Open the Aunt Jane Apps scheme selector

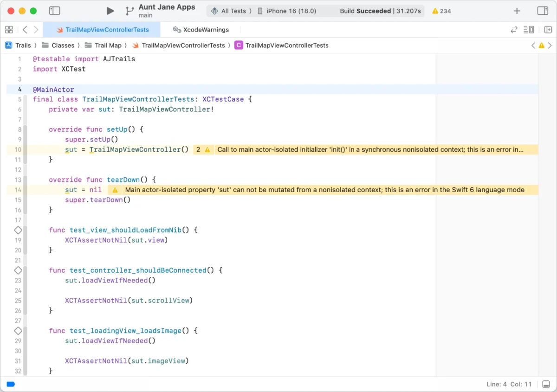pyautogui.click(x=166, y=10)
